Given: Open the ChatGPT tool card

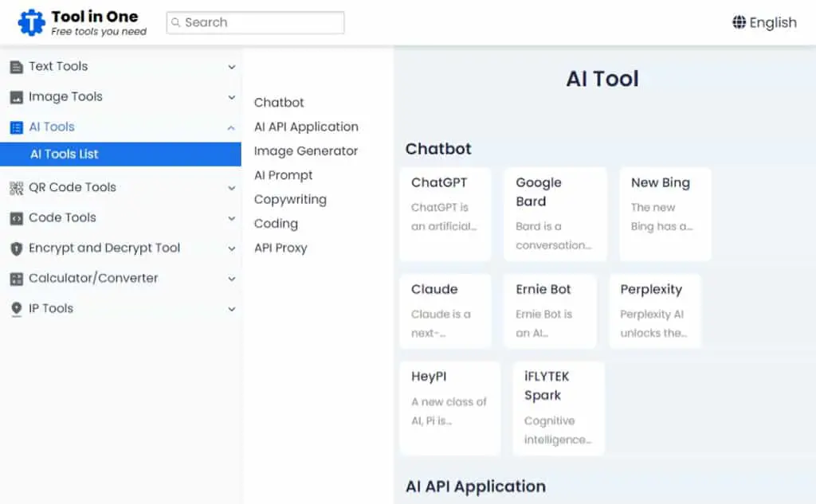Looking at the screenshot, I should pos(445,213).
